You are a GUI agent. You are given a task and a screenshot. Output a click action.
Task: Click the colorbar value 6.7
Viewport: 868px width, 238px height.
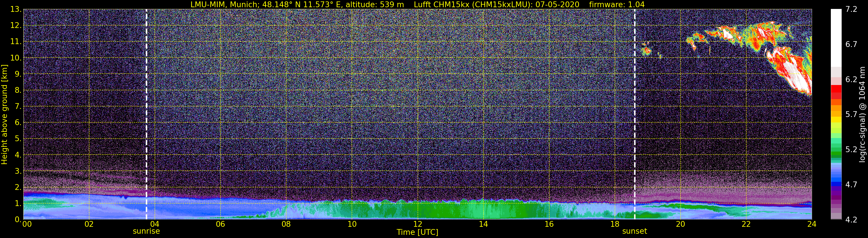851,44
